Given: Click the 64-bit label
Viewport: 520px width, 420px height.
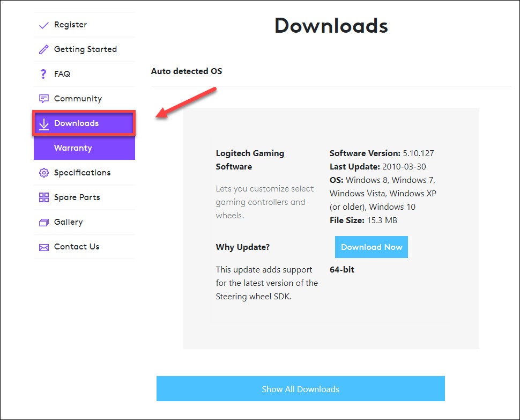Looking at the screenshot, I should click(x=342, y=270).
